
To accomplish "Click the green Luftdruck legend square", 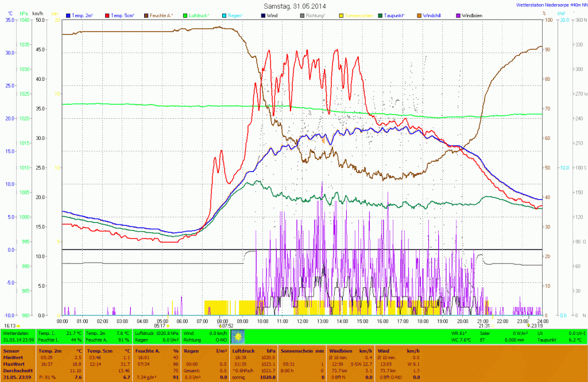I will point(185,15).
